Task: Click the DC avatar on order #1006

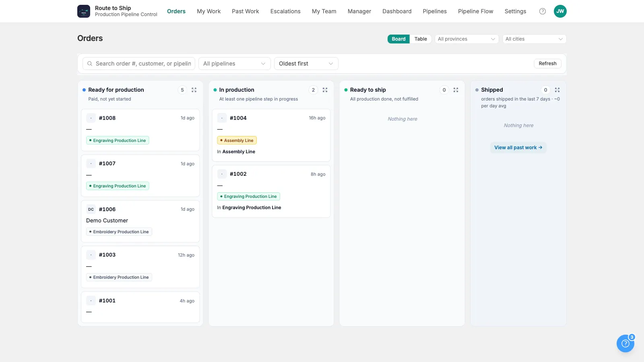Action: click(x=91, y=209)
